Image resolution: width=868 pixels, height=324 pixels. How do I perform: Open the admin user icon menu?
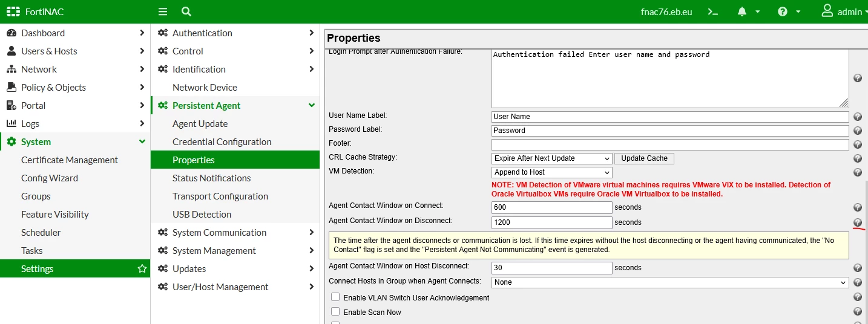827,11
